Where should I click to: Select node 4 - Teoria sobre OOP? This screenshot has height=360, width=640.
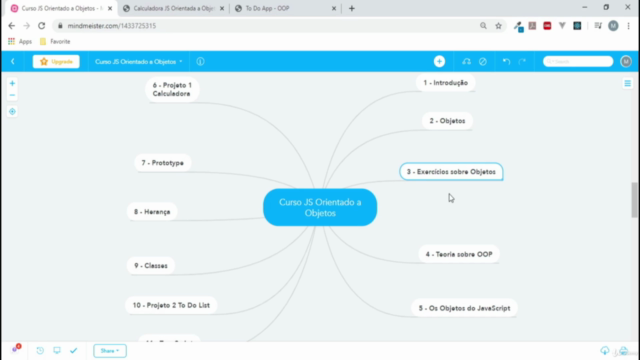459,254
